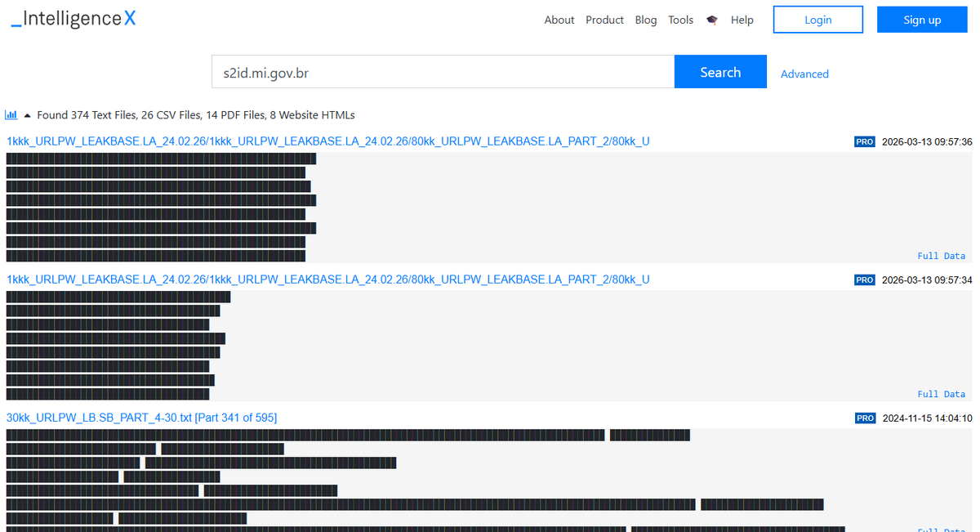The height and width of the screenshot is (532, 980).
Task: Click the Sign up button
Action: point(922,20)
